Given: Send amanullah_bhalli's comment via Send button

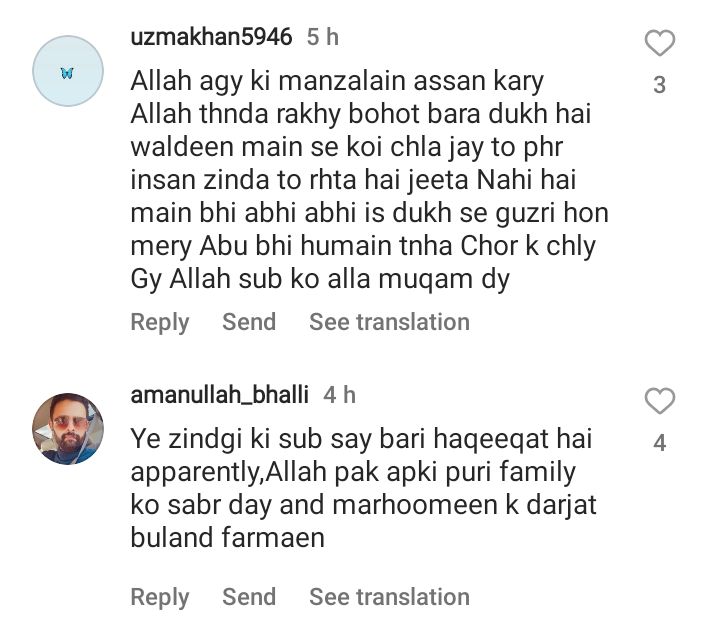Looking at the screenshot, I should 249,597.
